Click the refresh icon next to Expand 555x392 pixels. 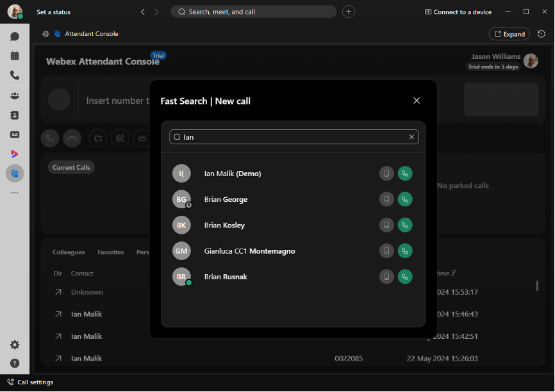pyautogui.click(x=541, y=34)
